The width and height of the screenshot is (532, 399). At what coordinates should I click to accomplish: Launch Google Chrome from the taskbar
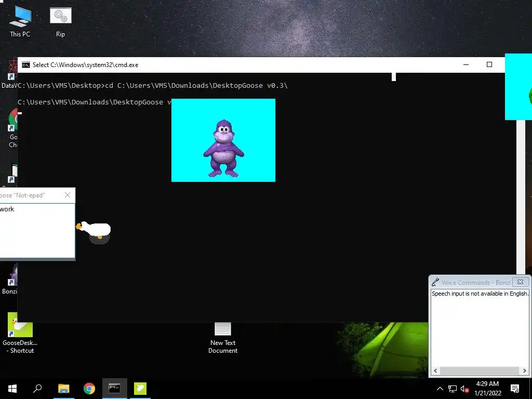89,389
